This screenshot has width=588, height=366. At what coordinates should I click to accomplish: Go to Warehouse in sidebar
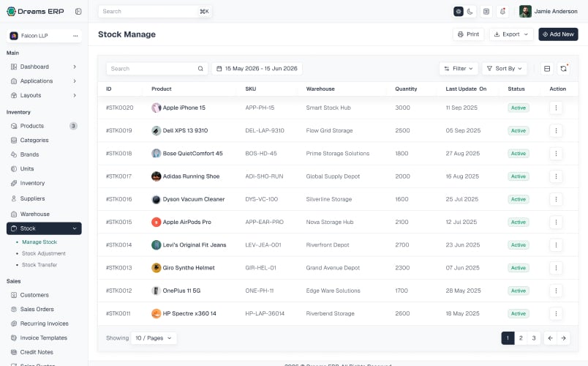35,214
